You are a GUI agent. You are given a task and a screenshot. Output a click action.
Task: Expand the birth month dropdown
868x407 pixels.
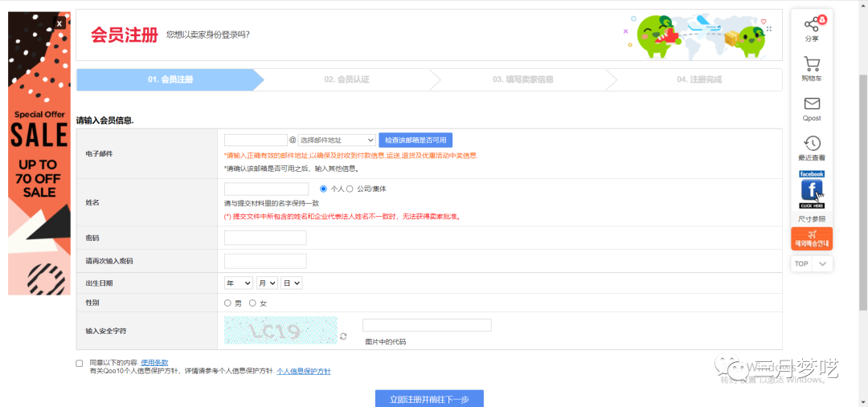click(x=266, y=283)
